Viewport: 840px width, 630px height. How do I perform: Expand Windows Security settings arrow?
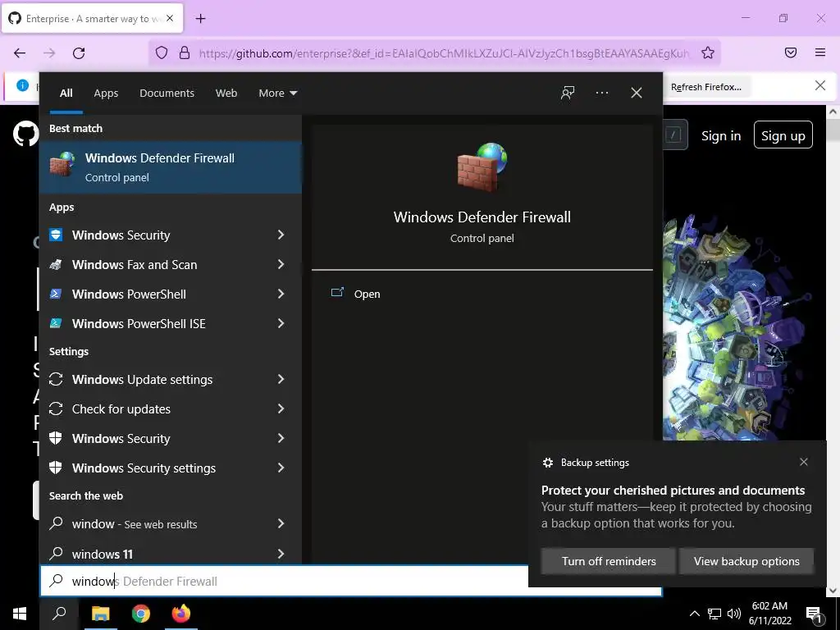click(281, 468)
